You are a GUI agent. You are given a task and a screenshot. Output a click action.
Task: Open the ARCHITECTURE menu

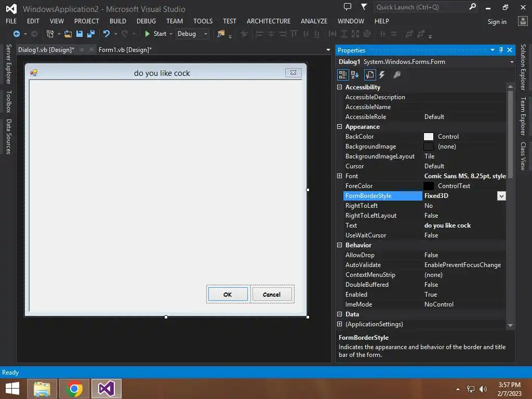[269, 21]
